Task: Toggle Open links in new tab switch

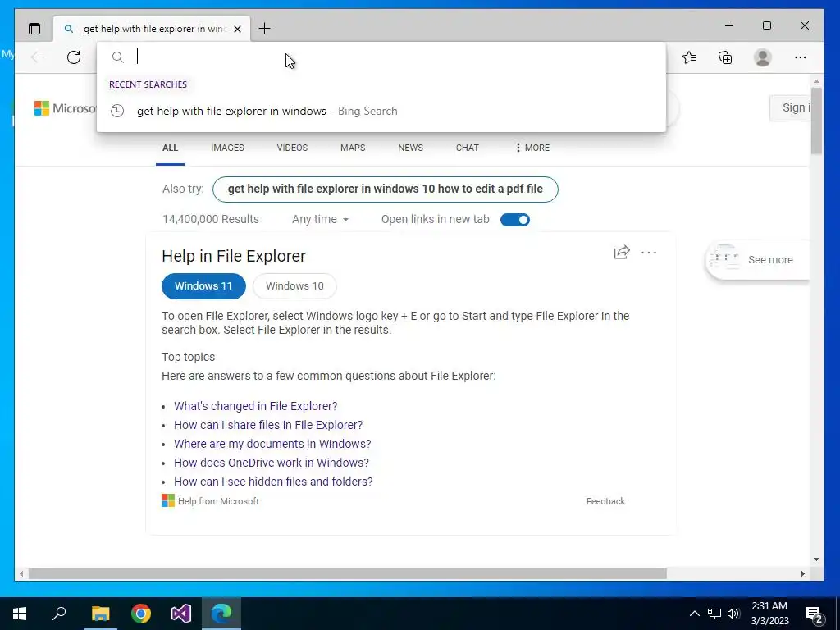Action: 515,220
